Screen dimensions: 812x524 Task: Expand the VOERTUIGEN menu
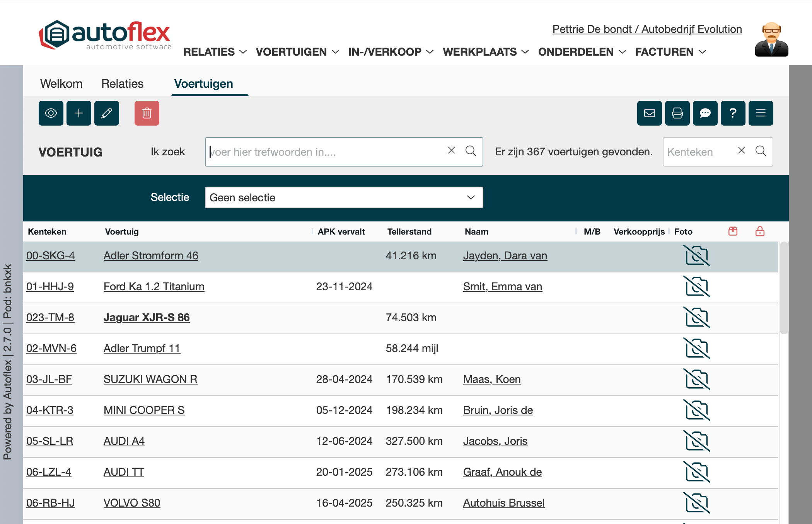(x=297, y=52)
